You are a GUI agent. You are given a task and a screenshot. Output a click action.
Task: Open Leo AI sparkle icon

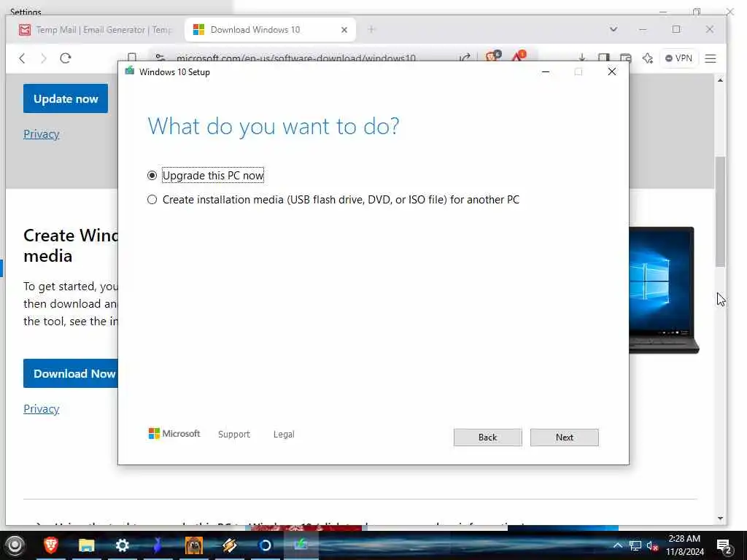[x=648, y=58]
